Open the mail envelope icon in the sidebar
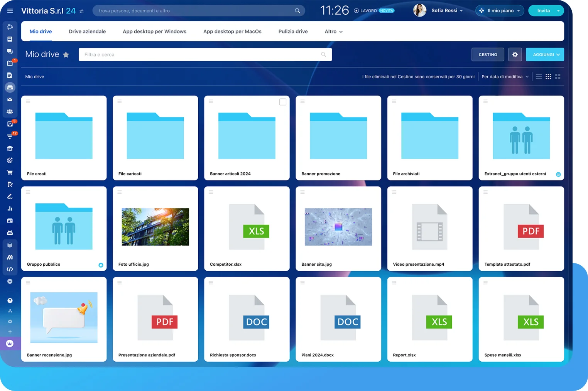Screen dimensions: 588x391 click(x=10, y=99)
